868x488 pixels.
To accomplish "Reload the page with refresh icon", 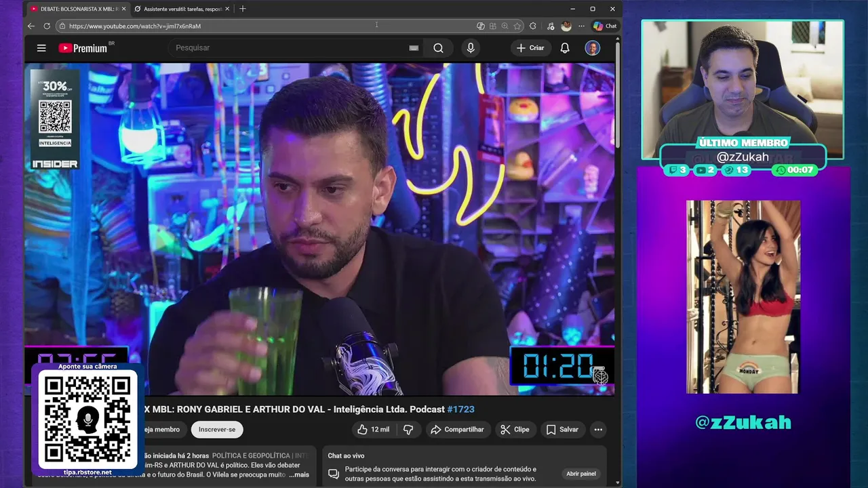I will tap(47, 26).
